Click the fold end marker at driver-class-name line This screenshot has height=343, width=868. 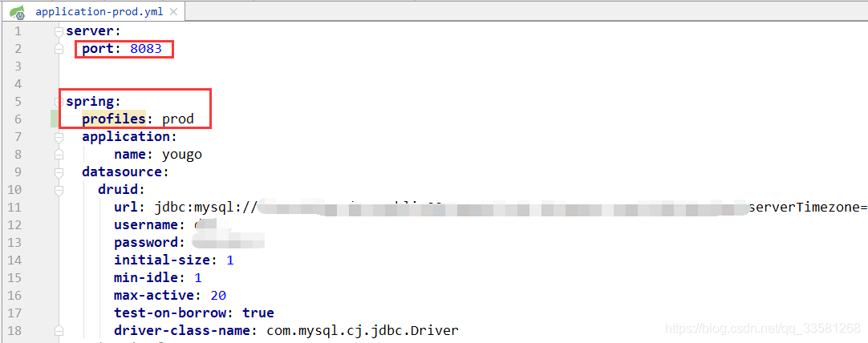coord(59,332)
